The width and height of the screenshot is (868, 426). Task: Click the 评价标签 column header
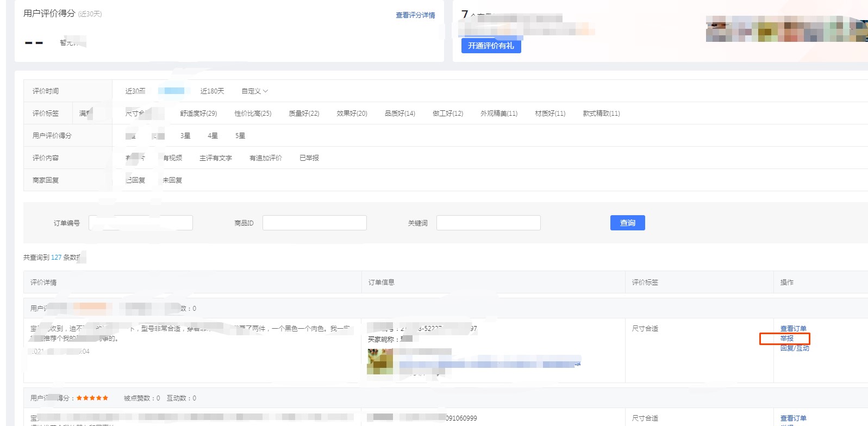(645, 283)
